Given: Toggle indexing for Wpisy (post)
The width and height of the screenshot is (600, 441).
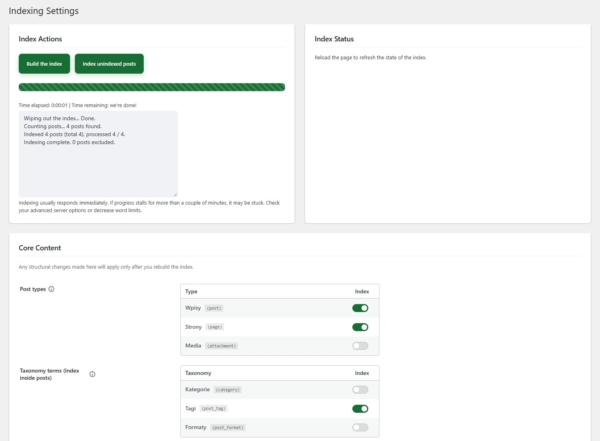Looking at the screenshot, I should [360, 308].
